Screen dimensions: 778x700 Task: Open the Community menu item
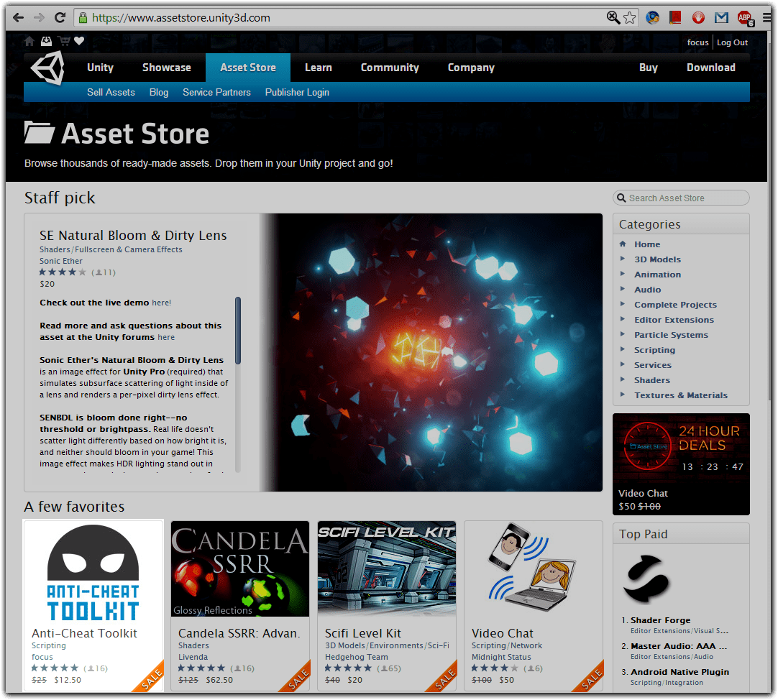[x=390, y=68]
